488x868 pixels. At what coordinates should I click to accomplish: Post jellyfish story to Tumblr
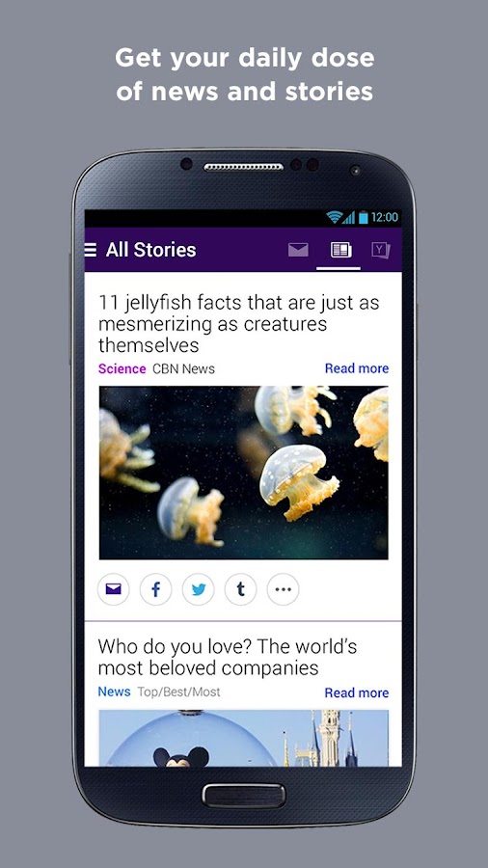pos(241,589)
